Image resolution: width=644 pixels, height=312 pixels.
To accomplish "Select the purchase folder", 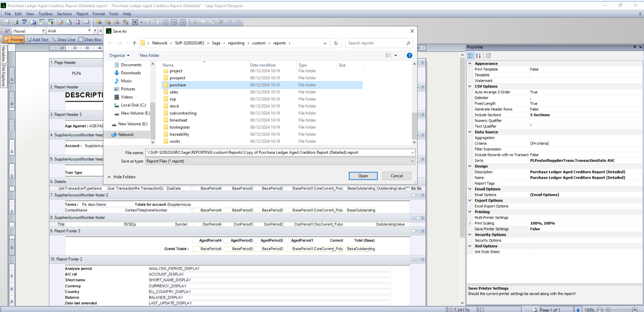I will pos(262,85).
